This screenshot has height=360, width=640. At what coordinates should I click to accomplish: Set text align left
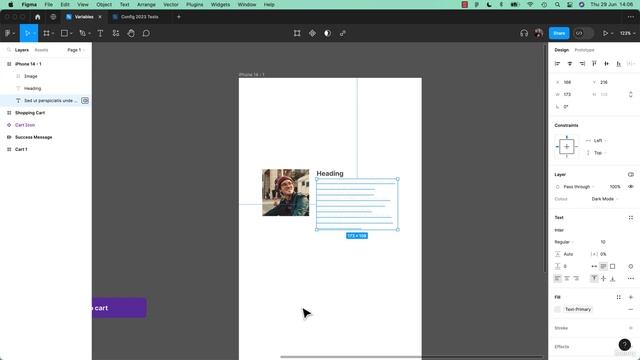coord(558,278)
